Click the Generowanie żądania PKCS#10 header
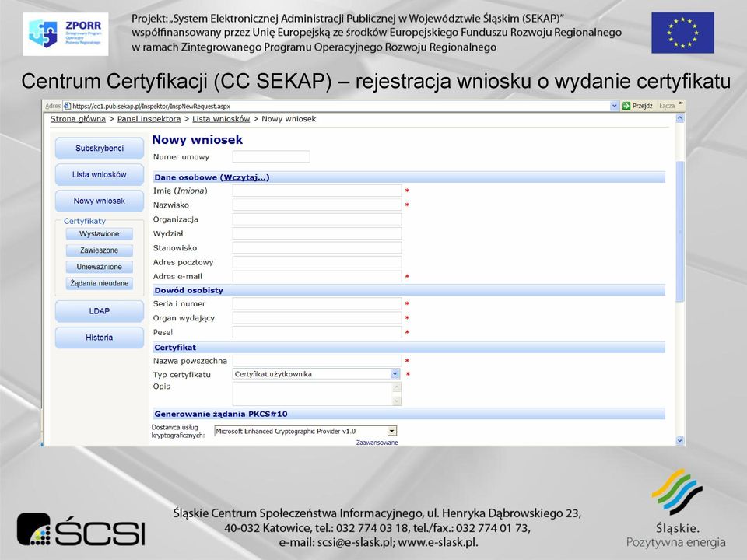This screenshot has width=747, height=560. point(409,414)
